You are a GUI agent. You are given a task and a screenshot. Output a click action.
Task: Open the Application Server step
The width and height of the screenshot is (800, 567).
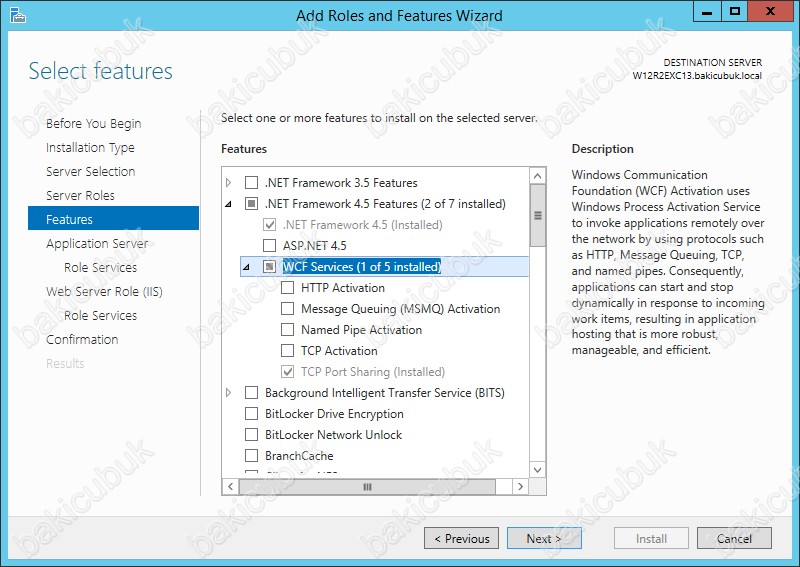point(97,243)
